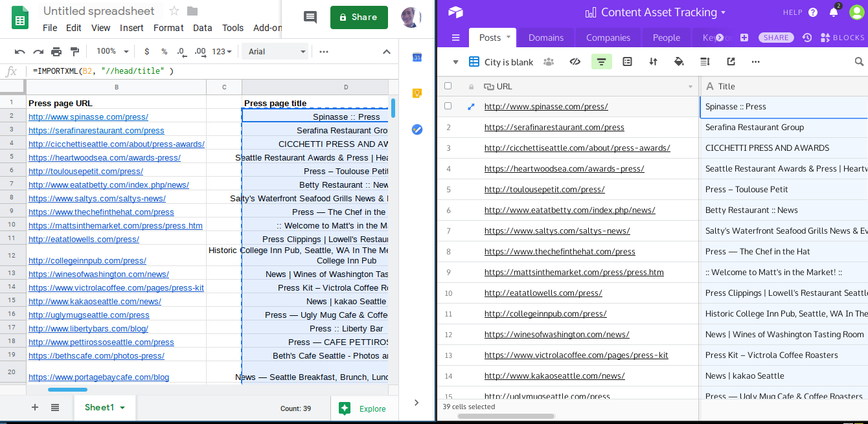Click the green Share button in Sheets
Screen dimensions: 868x424
[359, 17]
